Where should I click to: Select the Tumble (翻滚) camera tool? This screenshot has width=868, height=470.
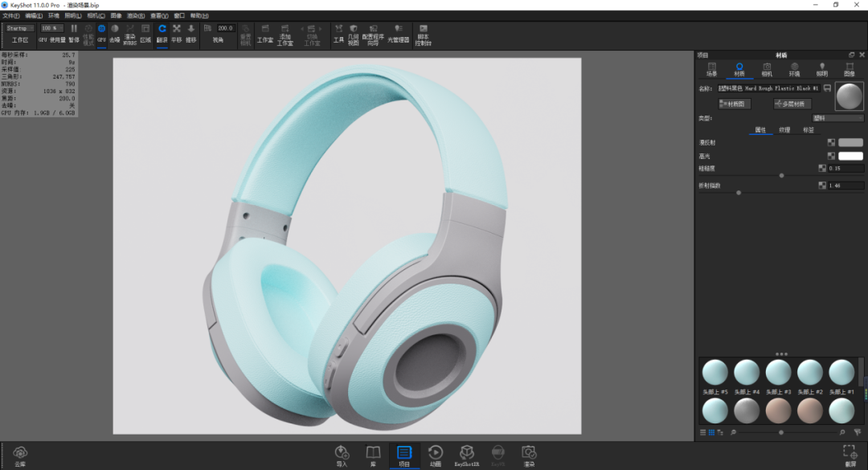point(162,34)
